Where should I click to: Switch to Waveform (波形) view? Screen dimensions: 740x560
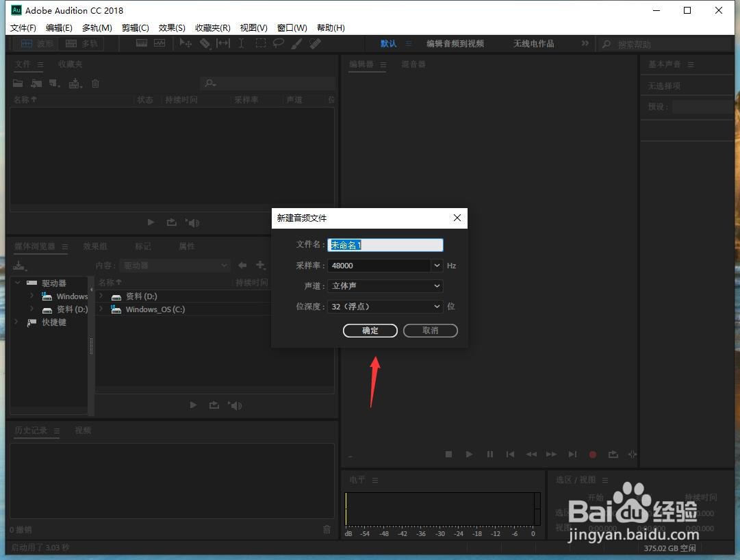coord(36,44)
